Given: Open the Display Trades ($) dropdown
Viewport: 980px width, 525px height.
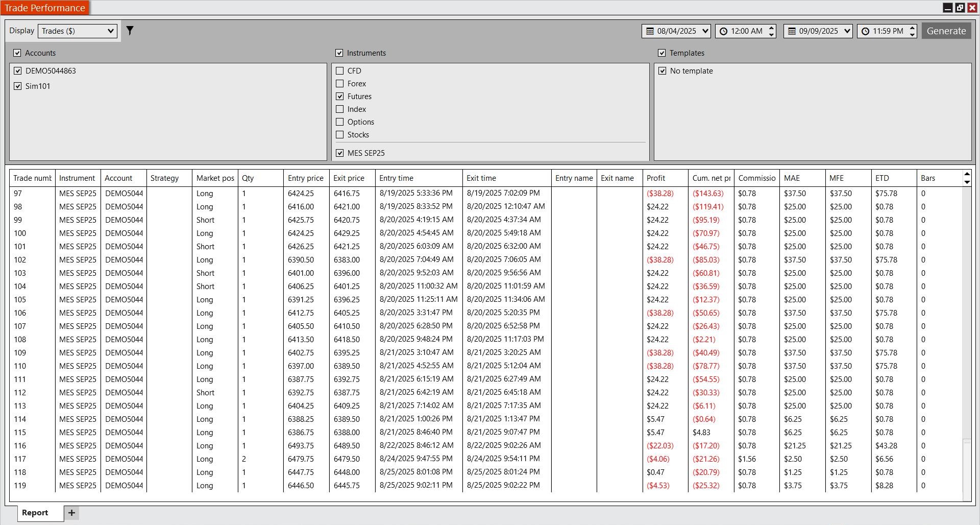Looking at the screenshot, I should click(x=78, y=31).
